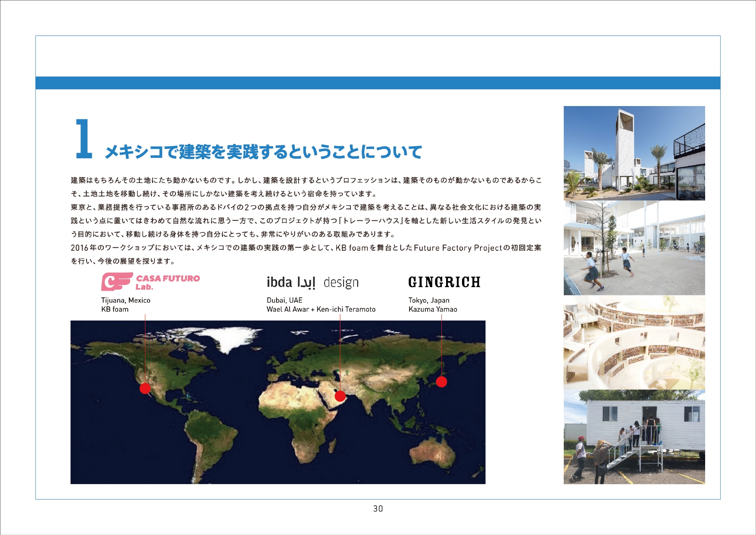Select the photo of children running in courtyard

[634, 248]
